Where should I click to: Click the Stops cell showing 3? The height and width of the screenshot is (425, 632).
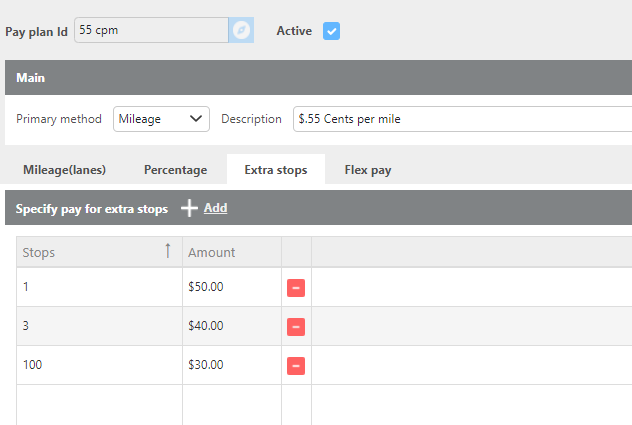99,326
